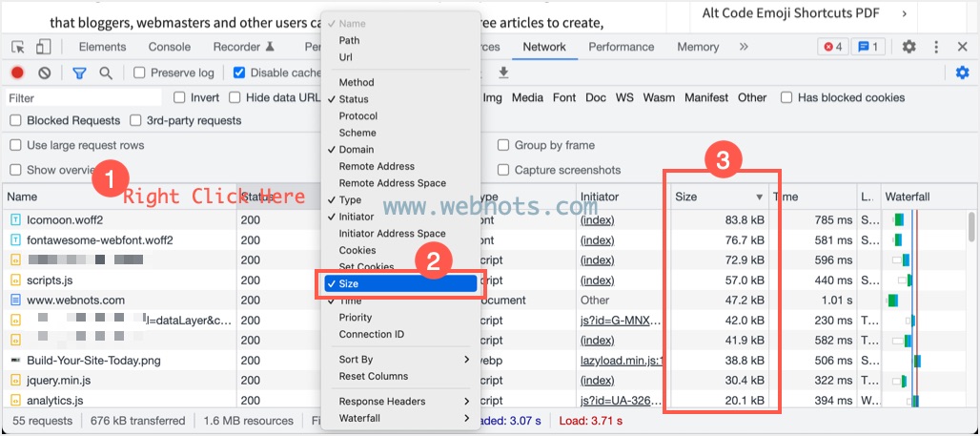Image resolution: width=980 pixels, height=436 pixels.
Task: Enable Has blocked cookies checkbox
Action: tap(786, 97)
